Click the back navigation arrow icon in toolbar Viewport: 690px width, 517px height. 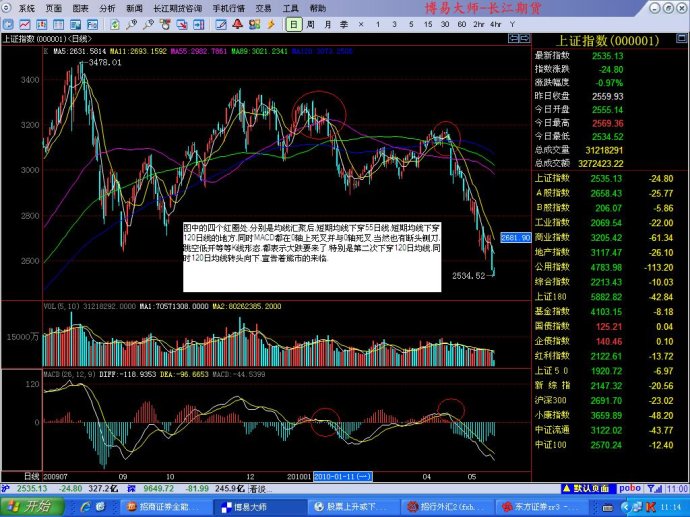pos(8,24)
